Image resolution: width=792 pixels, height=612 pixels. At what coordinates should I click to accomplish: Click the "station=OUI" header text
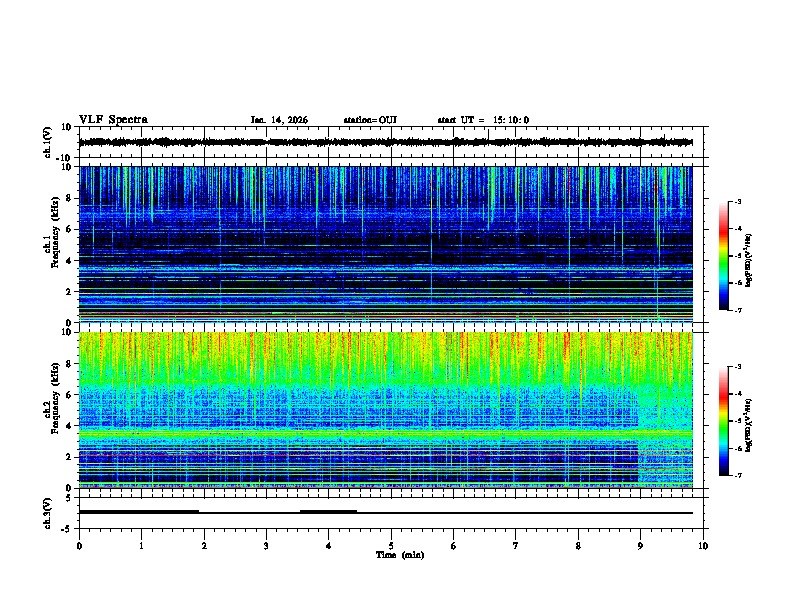pos(370,120)
